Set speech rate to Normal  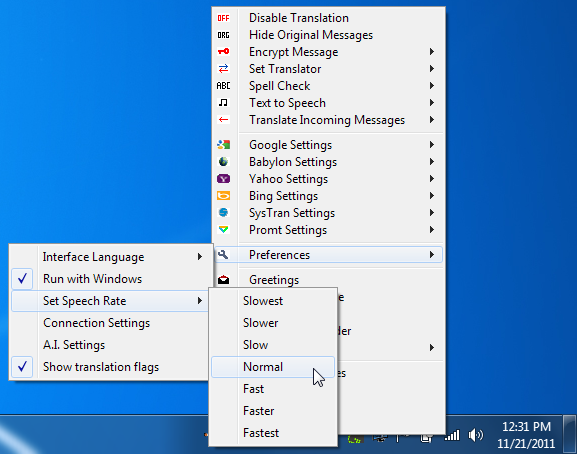(x=273, y=367)
